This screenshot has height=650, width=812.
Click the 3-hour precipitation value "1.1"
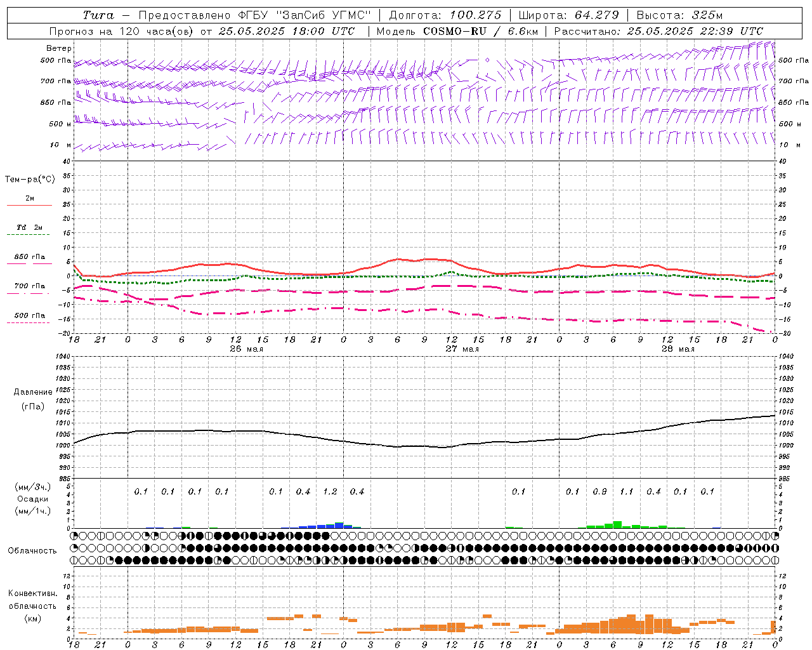coord(626,492)
